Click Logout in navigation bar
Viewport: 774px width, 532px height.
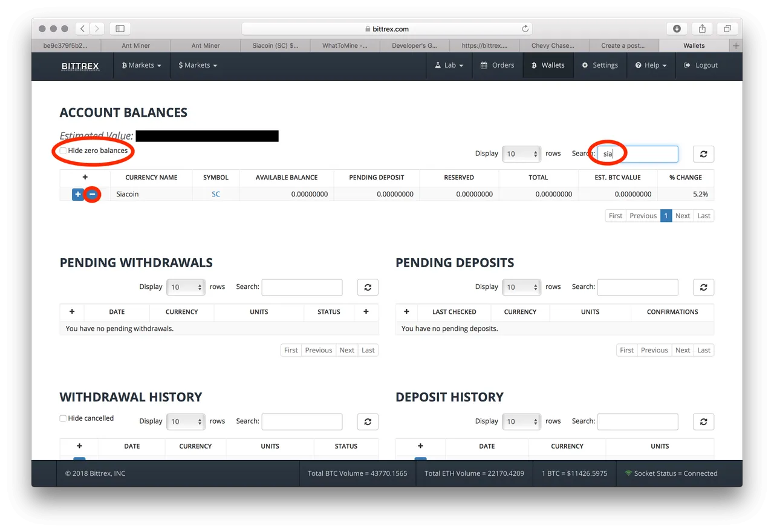point(701,65)
